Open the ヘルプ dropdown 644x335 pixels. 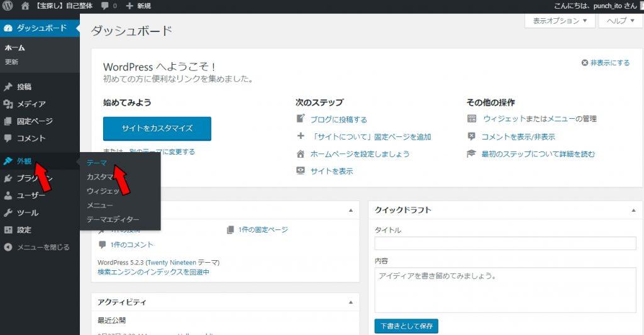(620, 21)
